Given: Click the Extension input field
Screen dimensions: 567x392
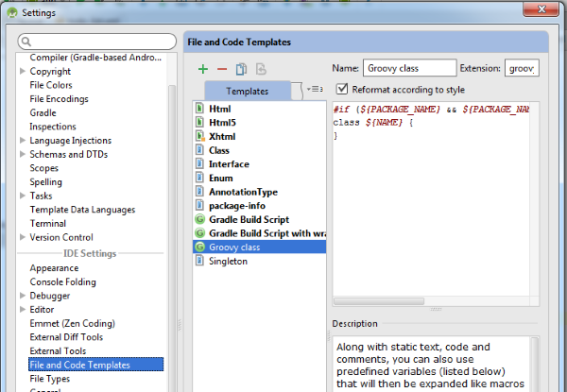Looking at the screenshot, I should (x=522, y=68).
